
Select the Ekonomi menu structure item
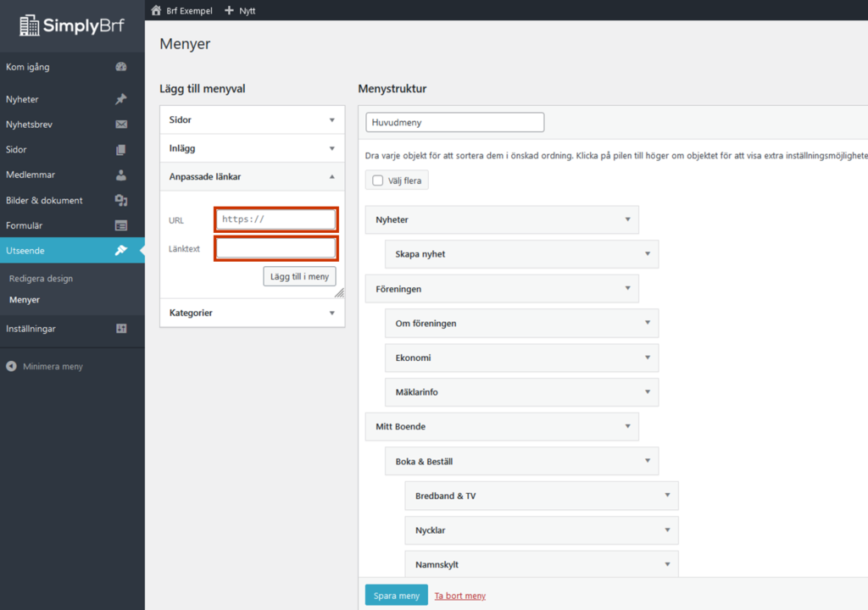(522, 358)
